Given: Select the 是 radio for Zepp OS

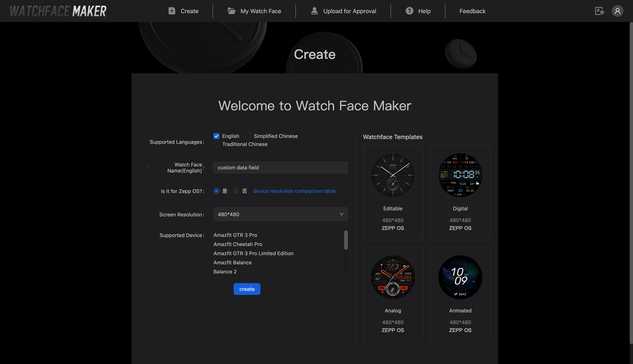Looking at the screenshot, I should point(216,191).
